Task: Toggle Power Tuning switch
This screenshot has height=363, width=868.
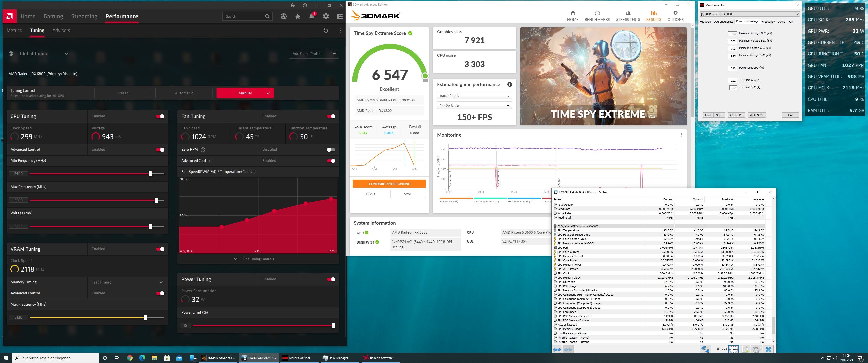Action: point(331,280)
